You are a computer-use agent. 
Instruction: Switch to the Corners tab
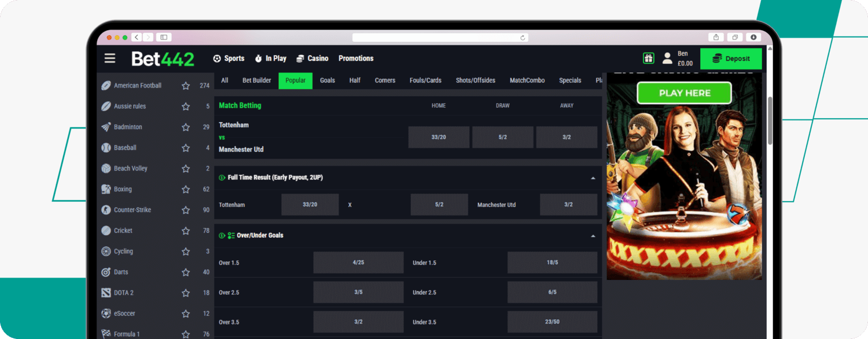pos(385,80)
